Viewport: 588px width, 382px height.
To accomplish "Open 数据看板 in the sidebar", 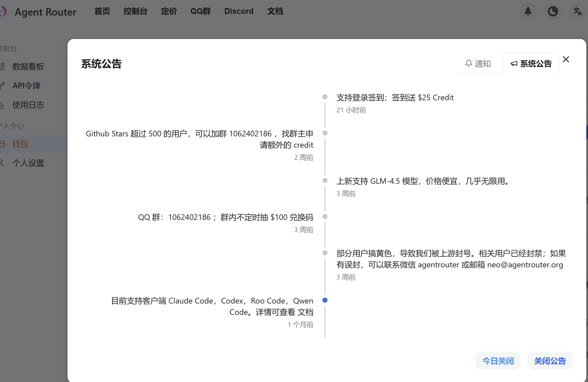I will click(x=28, y=67).
